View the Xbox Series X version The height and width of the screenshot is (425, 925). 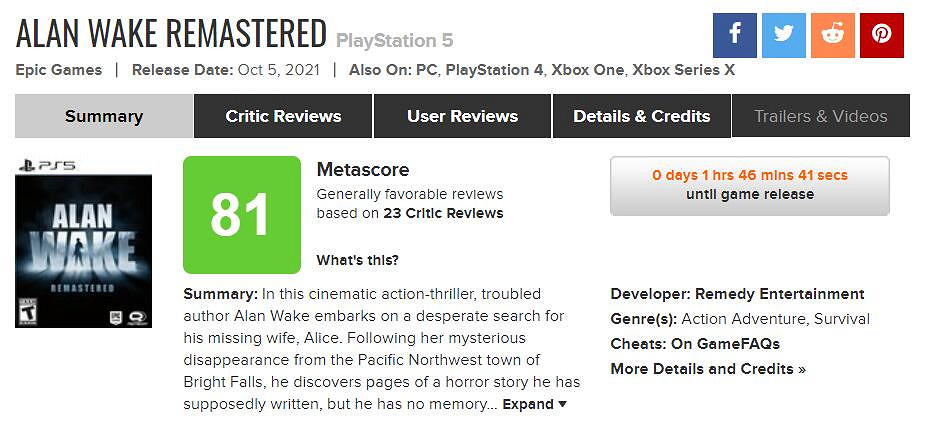click(x=688, y=70)
